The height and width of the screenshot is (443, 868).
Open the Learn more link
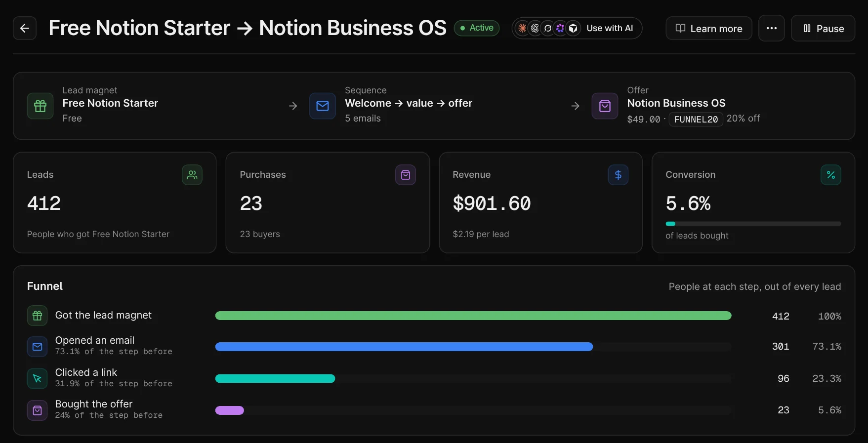709,28
